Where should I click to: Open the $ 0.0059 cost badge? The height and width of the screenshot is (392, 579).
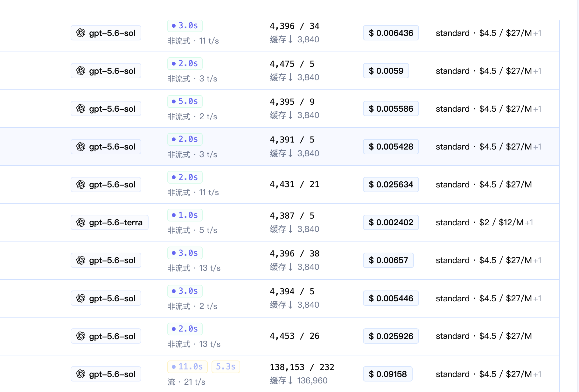pos(386,71)
